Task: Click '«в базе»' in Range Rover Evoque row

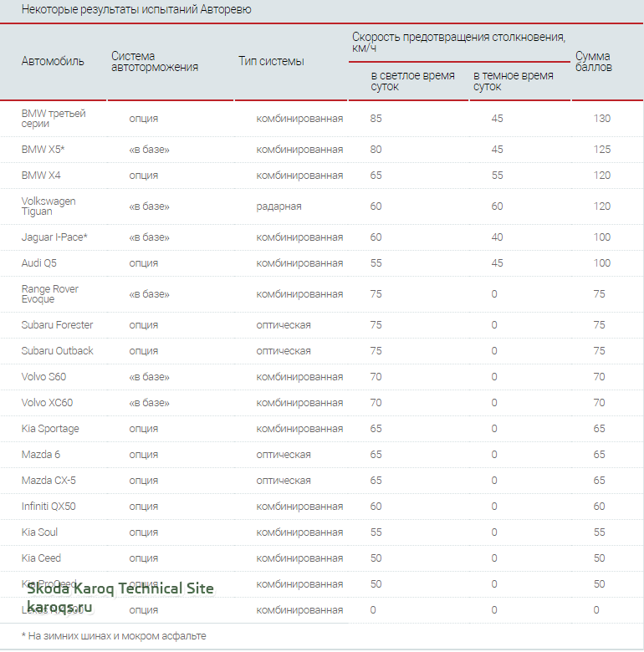Action: (150, 294)
